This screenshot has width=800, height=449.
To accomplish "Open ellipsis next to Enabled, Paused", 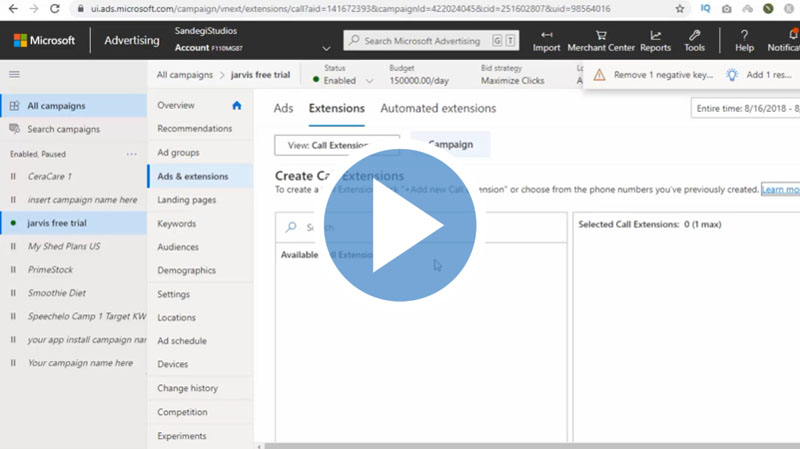I will coord(132,154).
